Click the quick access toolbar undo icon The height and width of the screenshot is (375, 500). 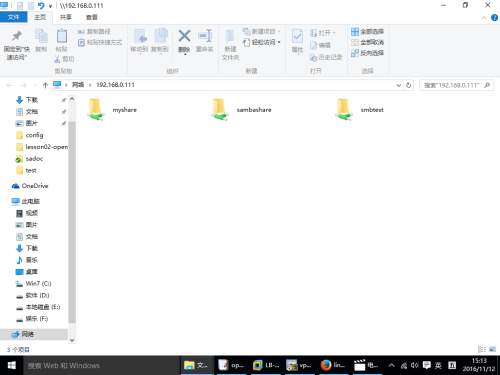41,6
